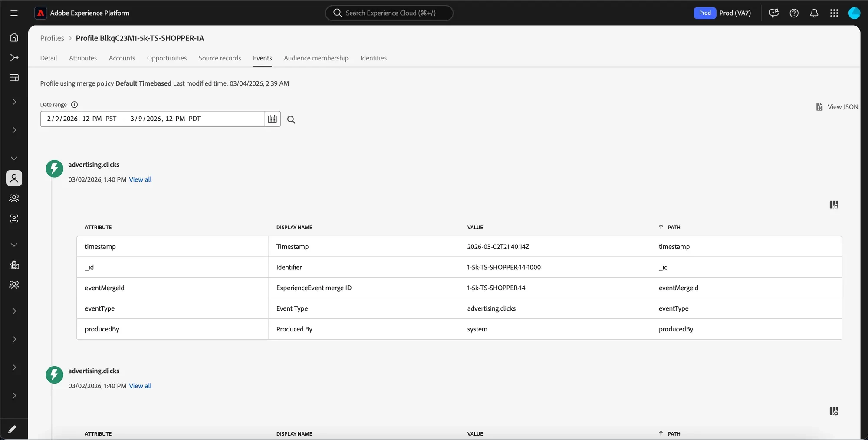Switch to the Audience membership tab
The height and width of the screenshot is (440, 868).
(x=316, y=58)
